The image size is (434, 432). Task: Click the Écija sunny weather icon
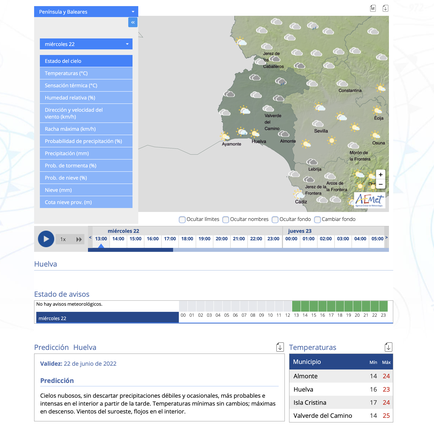pyautogui.click(x=377, y=110)
